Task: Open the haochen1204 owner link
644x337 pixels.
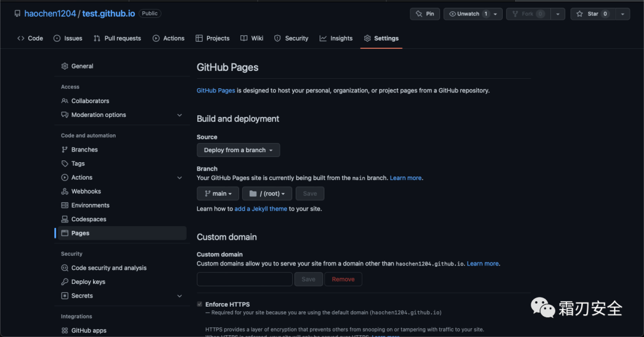Action: point(50,14)
